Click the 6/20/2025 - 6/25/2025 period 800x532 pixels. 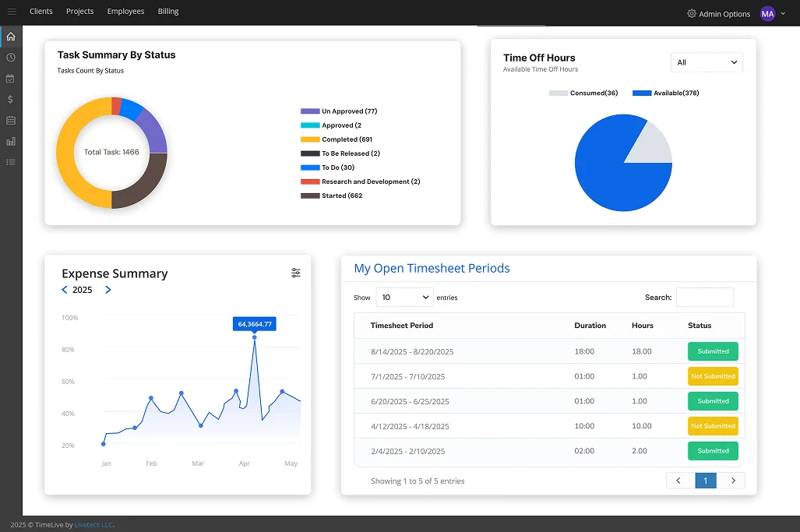tap(410, 402)
